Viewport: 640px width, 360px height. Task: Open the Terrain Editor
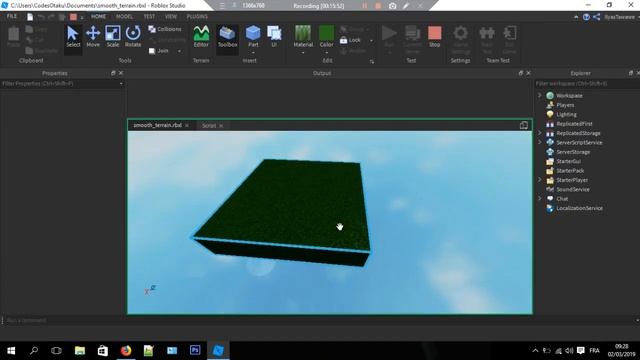pos(201,37)
